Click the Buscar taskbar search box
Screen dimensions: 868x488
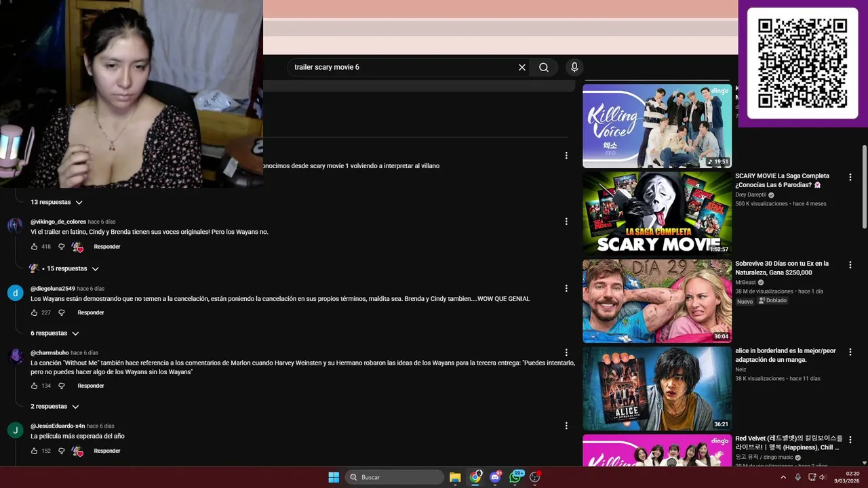tap(395, 477)
